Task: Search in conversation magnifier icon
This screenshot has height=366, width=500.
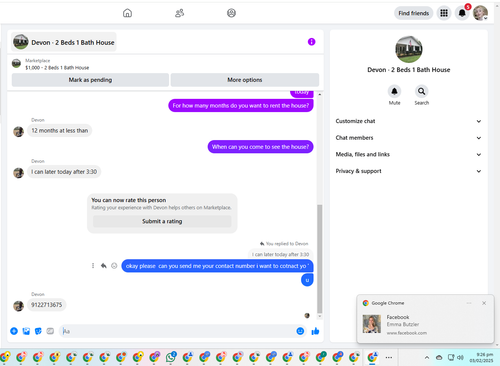Action: tap(422, 91)
